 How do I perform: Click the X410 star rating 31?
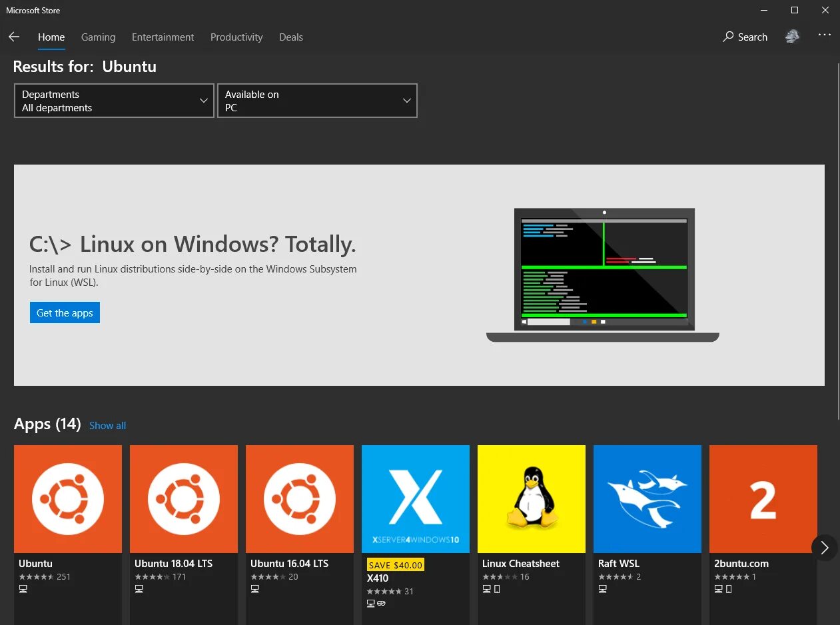click(390, 592)
